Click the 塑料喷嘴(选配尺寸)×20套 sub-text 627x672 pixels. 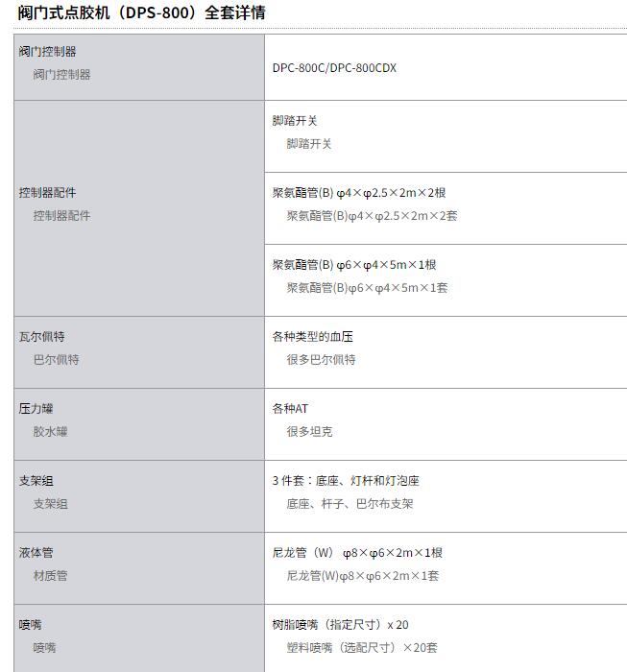click(x=362, y=648)
